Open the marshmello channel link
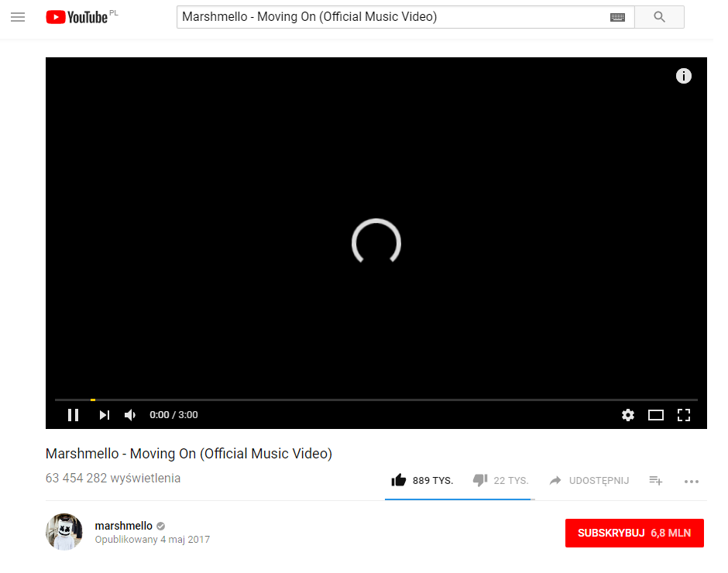 click(x=123, y=526)
